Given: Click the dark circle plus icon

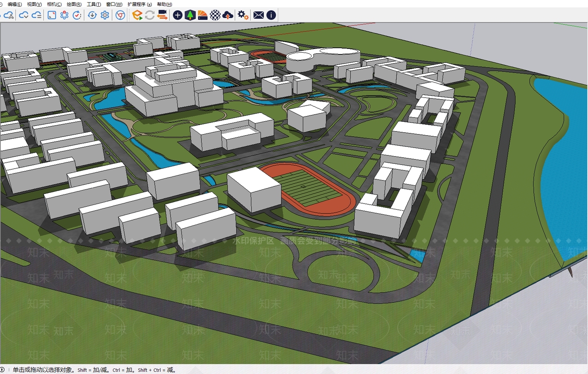Looking at the screenshot, I should point(178,15).
